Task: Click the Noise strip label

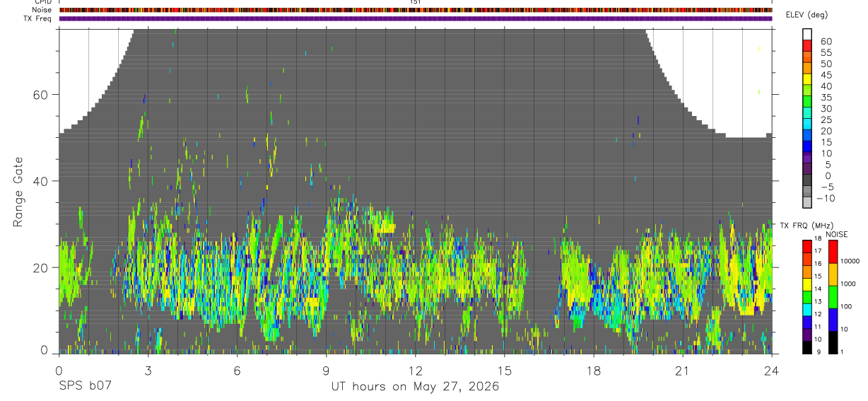Action: [42, 10]
